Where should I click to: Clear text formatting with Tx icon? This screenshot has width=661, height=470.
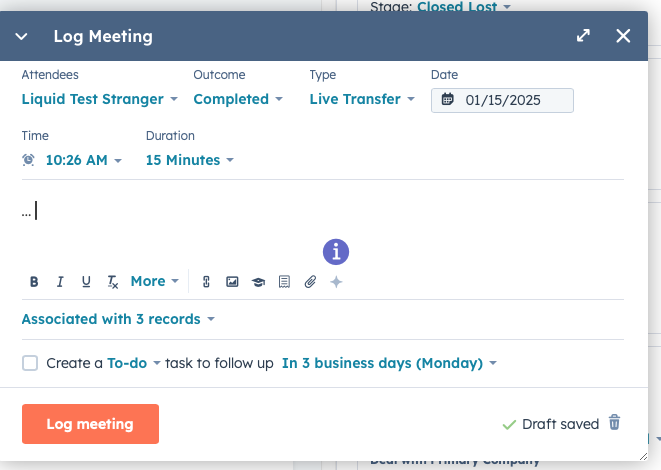coord(113,282)
